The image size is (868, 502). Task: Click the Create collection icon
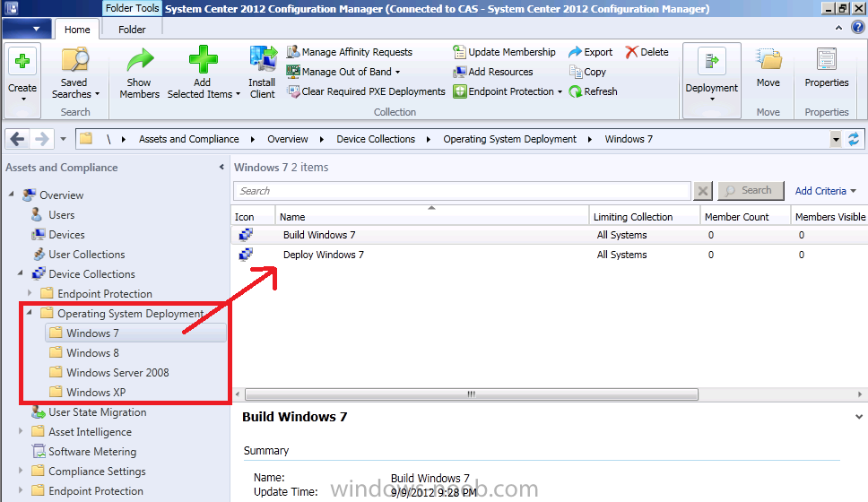tap(22, 61)
